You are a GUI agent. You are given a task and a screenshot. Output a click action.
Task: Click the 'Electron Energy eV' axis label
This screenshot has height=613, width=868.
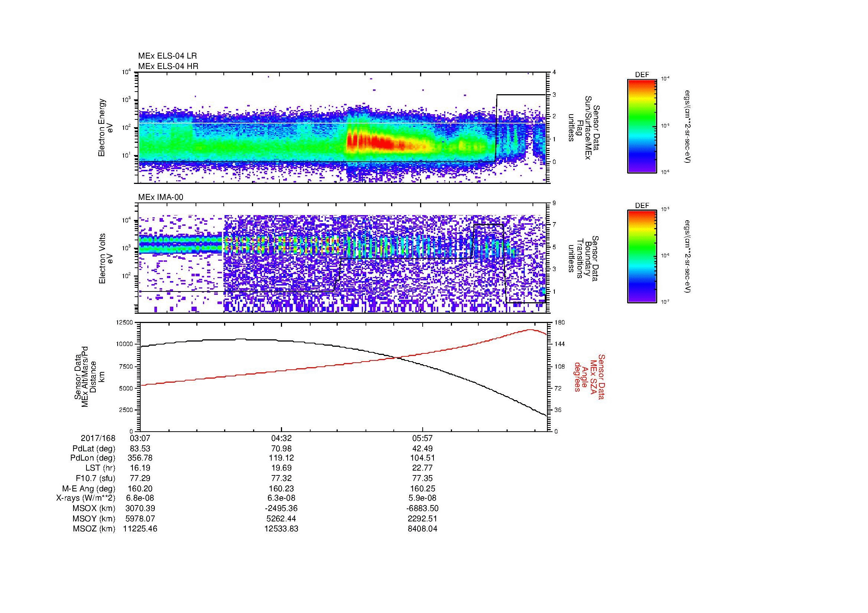pos(106,128)
